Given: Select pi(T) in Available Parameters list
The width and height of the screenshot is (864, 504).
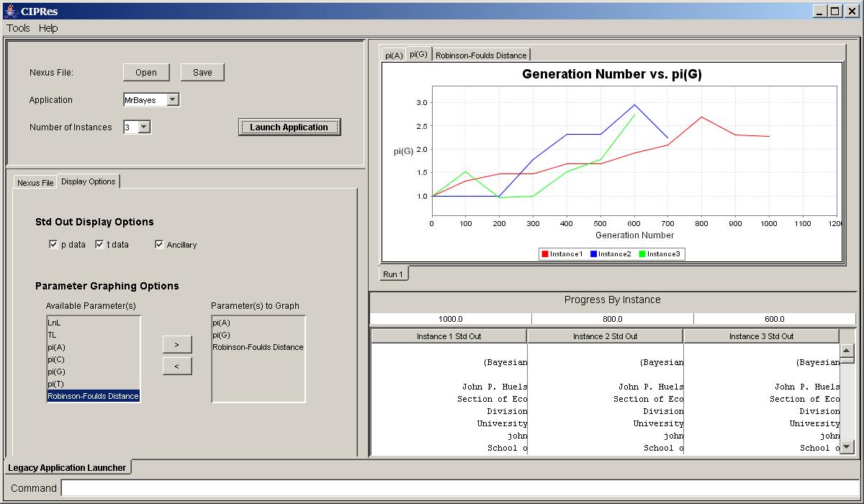Looking at the screenshot, I should coord(94,384).
